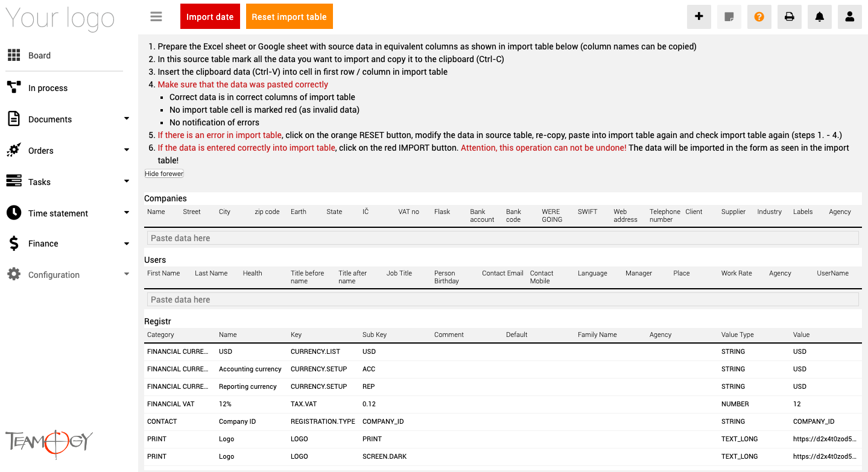Viewport: 868px width, 472px height.
Task: Expand the Time statement arrow
Action: click(x=127, y=213)
